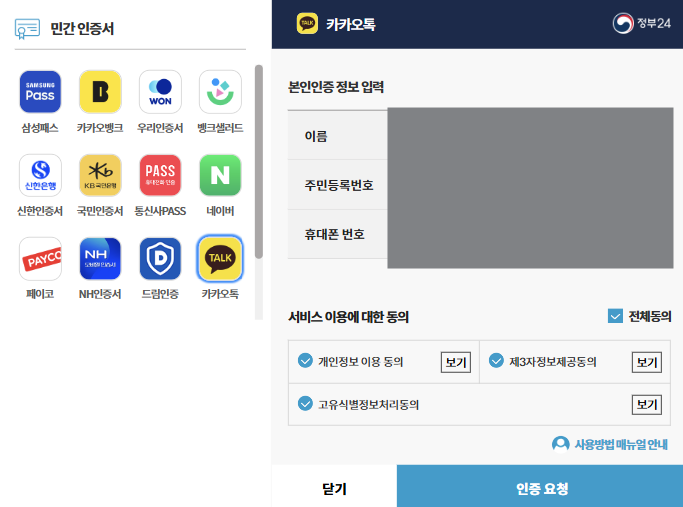The height and width of the screenshot is (507, 683).
Task: Open the 사용방법 매뉴얼 안내 link
Action: pyautogui.click(x=621, y=444)
